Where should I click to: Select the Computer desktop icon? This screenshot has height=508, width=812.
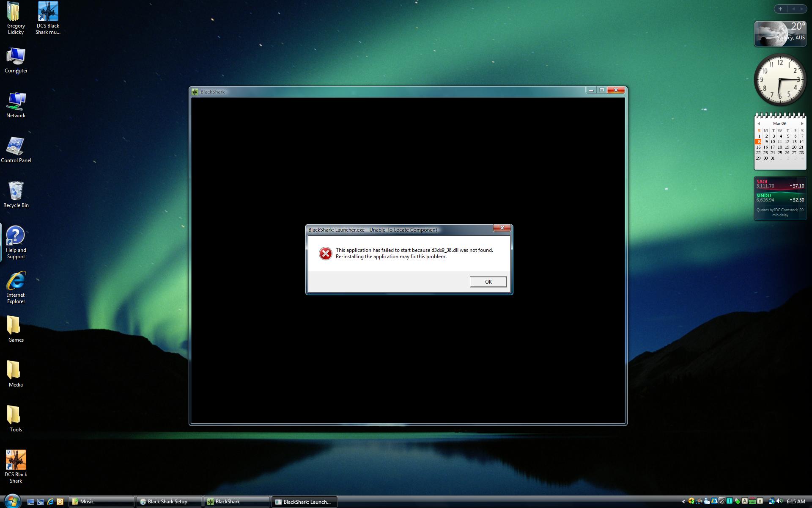(x=16, y=61)
